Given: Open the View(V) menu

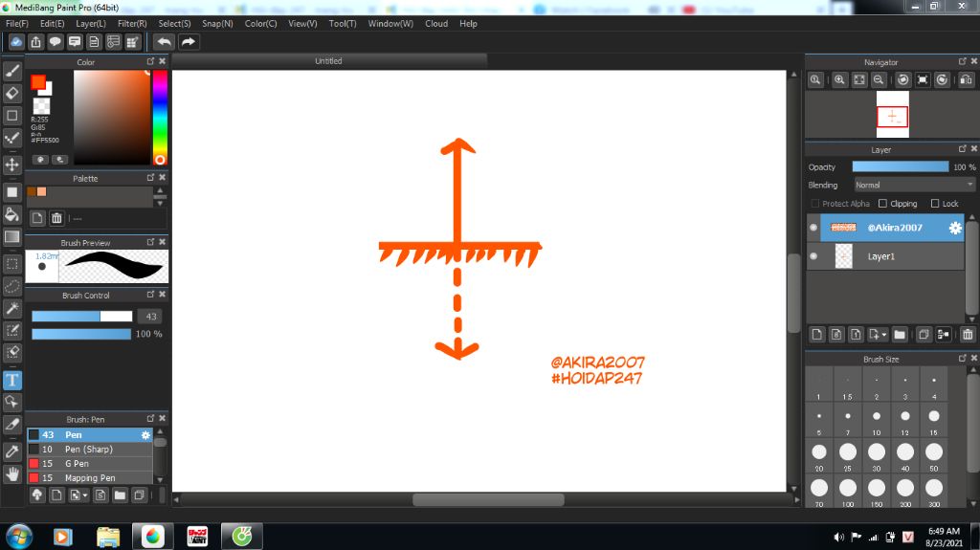Looking at the screenshot, I should point(302,23).
